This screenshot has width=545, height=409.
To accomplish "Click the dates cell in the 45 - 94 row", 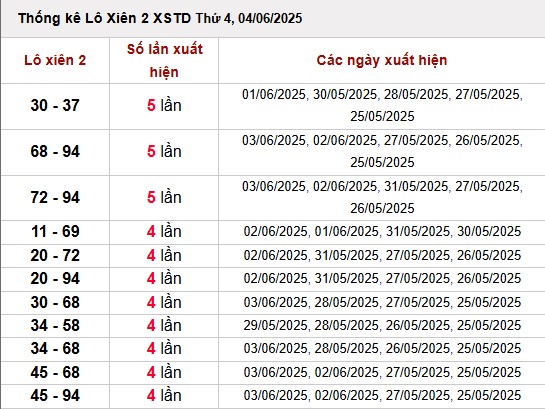I will pyautogui.click(x=382, y=396).
